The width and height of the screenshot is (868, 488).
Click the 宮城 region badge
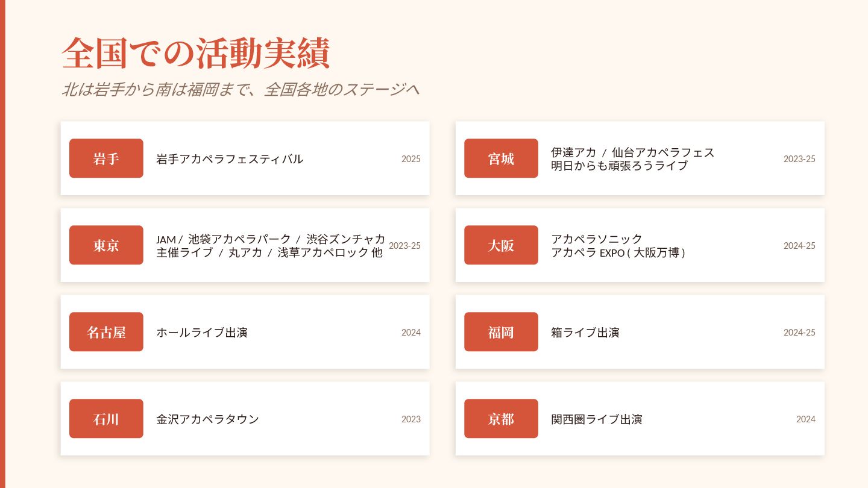[501, 158]
